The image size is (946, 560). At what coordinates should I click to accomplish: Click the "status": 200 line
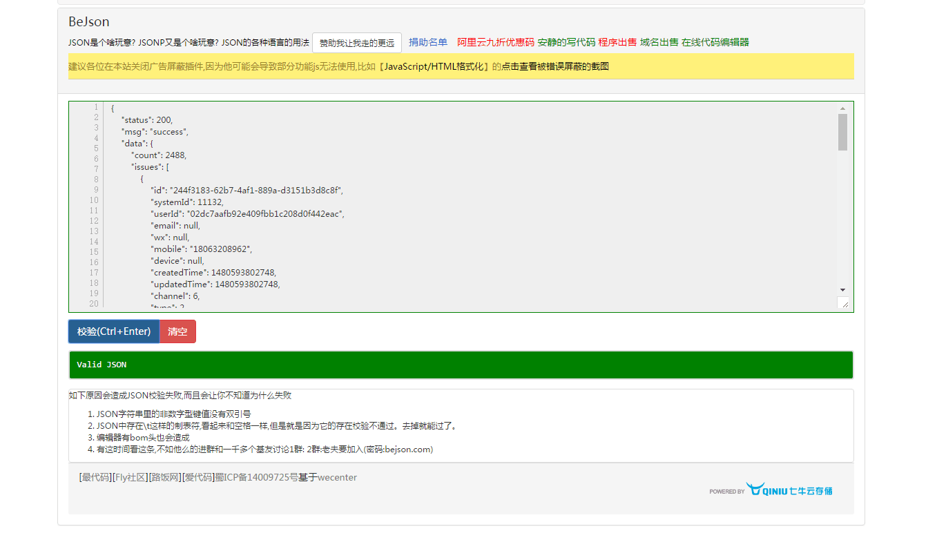(x=147, y=120)
